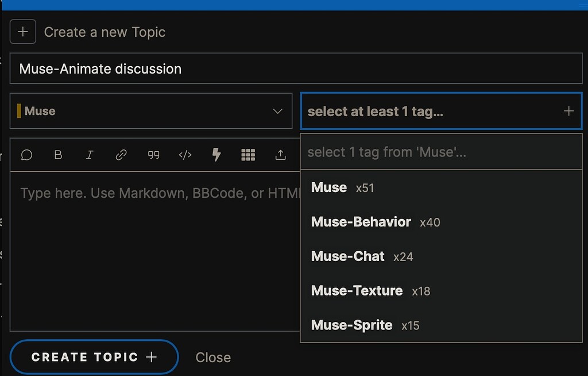Pick the Muse-Chat tag entry

pos(347,256)
